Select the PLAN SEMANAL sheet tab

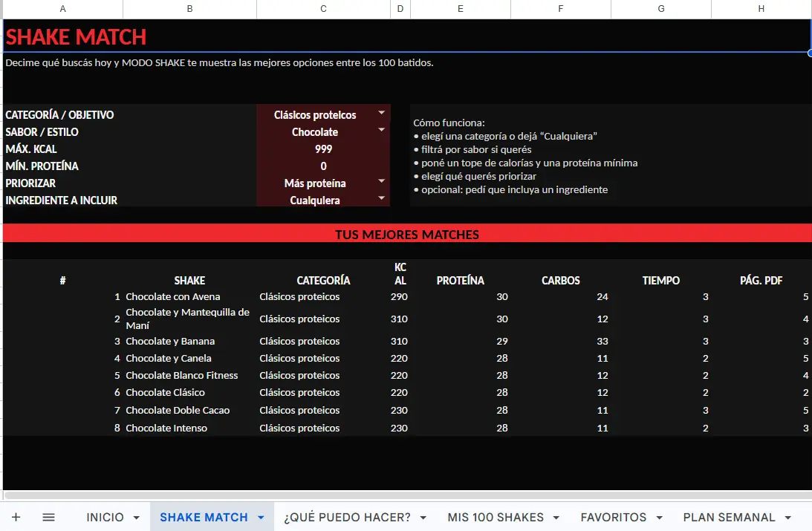pyautogui.click(x=729, y=517)
